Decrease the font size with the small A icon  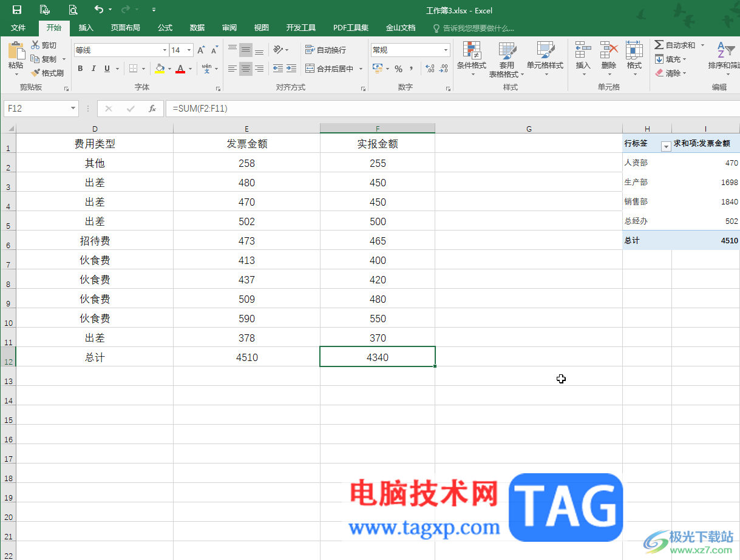(x=214, y=50)
